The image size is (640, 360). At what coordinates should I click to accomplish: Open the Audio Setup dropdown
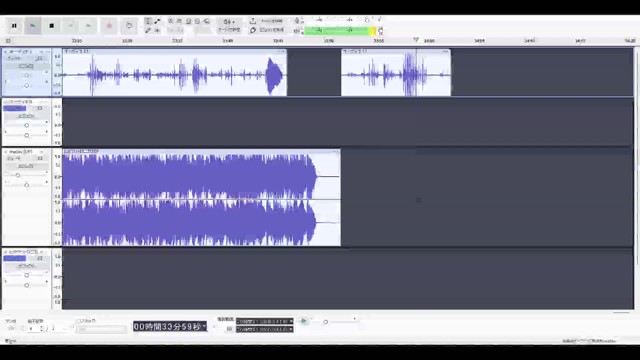tap(229, 26)
